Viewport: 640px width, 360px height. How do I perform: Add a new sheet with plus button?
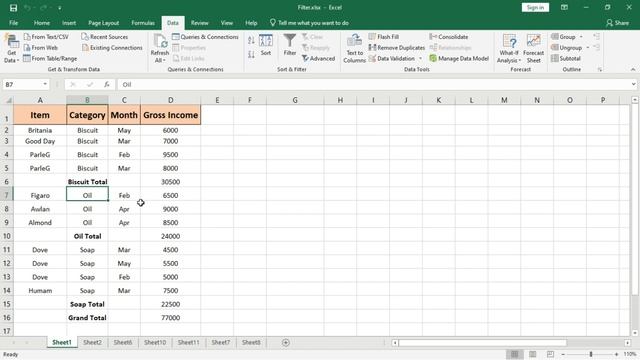coord(286,342)
